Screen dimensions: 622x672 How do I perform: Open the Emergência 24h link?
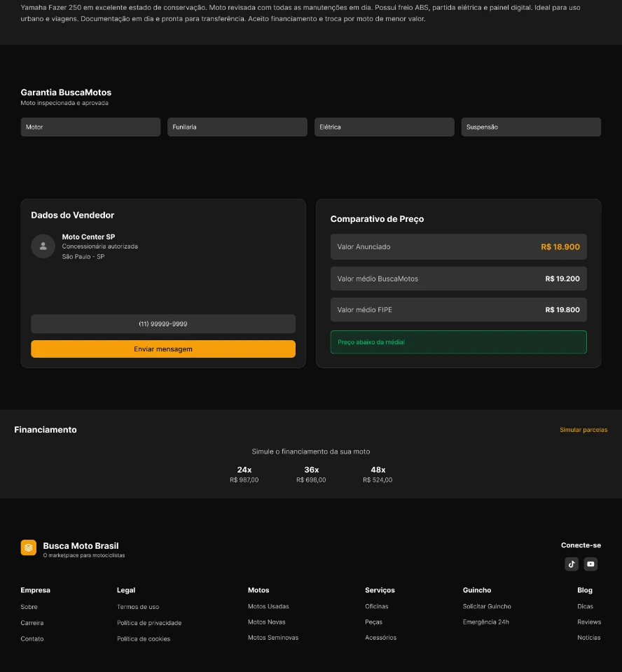[486, 622]
